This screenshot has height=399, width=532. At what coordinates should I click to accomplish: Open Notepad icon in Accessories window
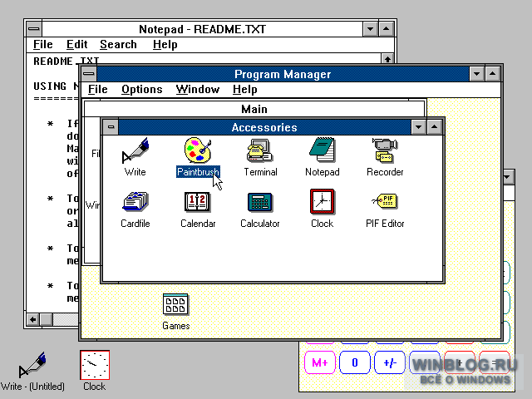[x=323, y=157]
